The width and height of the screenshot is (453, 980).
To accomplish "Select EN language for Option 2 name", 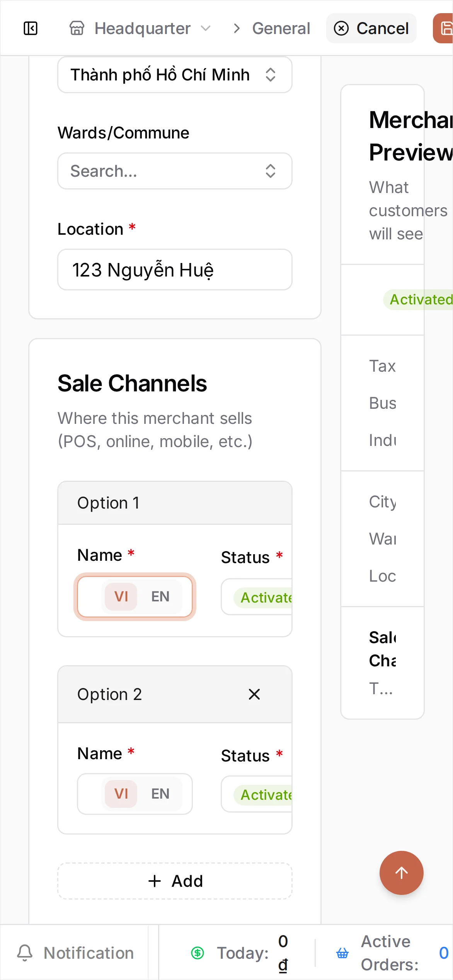I will 160,794.
